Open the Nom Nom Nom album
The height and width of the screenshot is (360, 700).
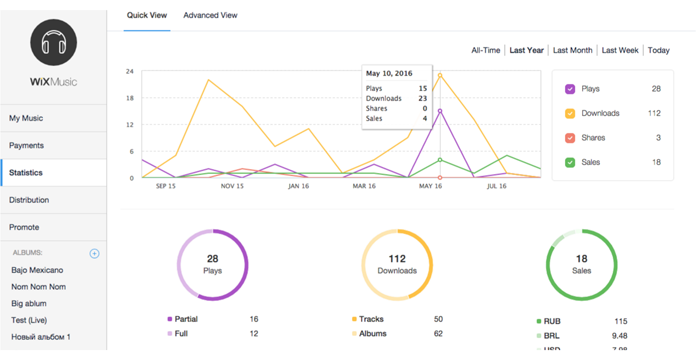[39, 287]
